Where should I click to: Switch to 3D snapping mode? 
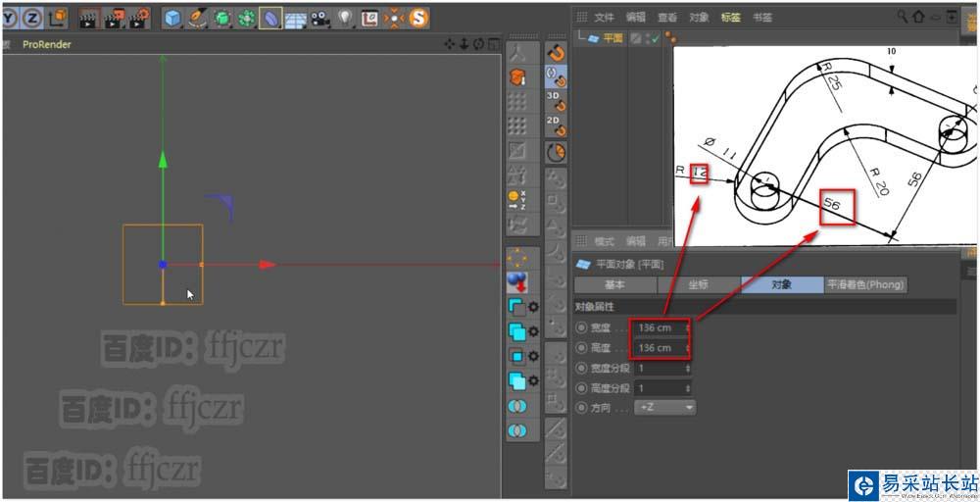(x=556, y=101)
